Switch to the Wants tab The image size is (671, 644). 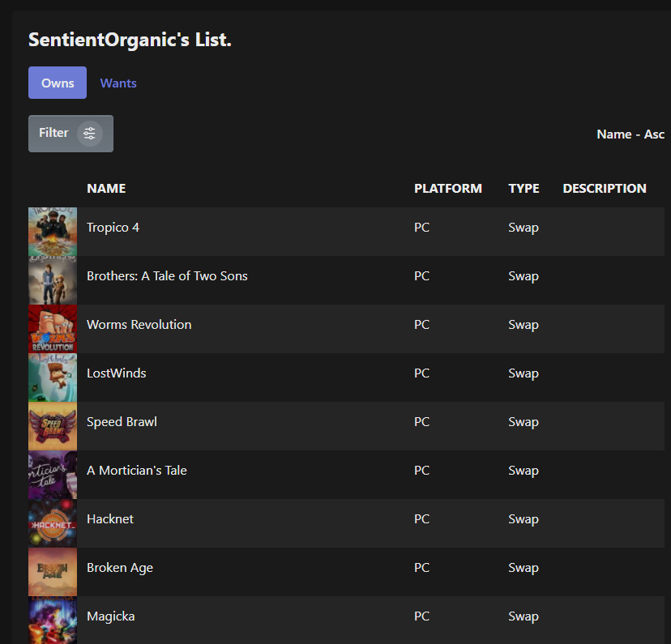pos(118,83)
